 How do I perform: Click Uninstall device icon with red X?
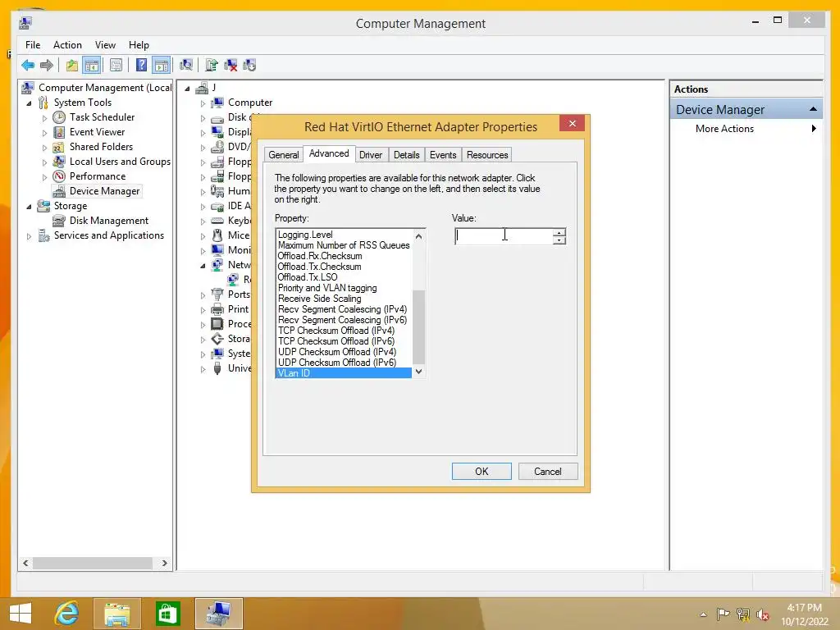point(231,66)
